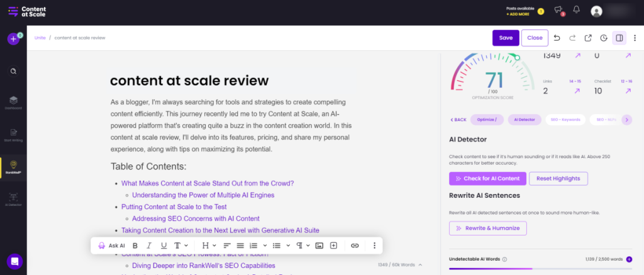Insert a link with the toolbar
644x275 pixels.
[355, 245]
